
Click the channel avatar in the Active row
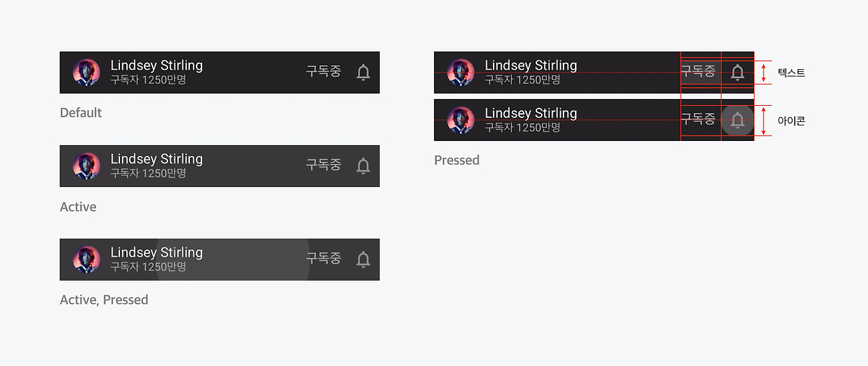point(86,166)
